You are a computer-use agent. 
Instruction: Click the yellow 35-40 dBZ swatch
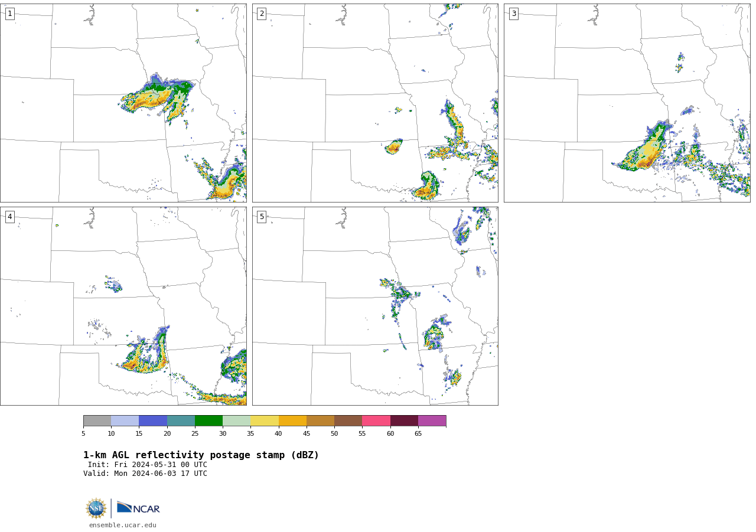click(265, 421)
